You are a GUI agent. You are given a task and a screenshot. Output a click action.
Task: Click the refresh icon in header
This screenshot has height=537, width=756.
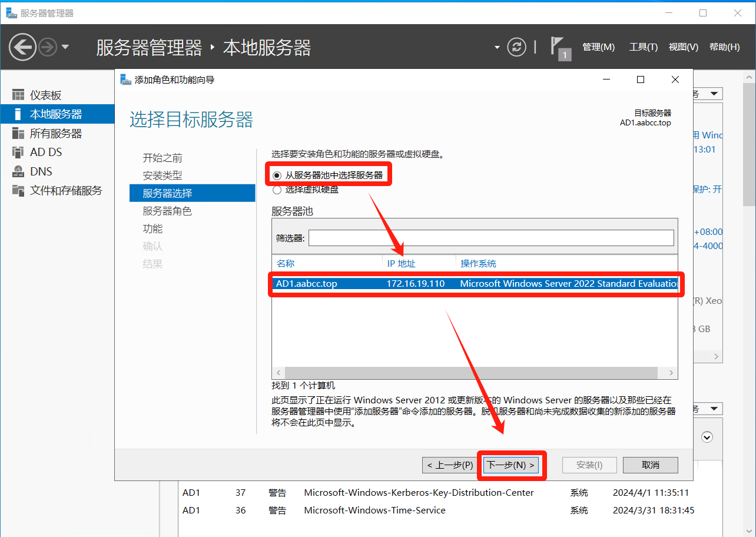coord(516,47)
